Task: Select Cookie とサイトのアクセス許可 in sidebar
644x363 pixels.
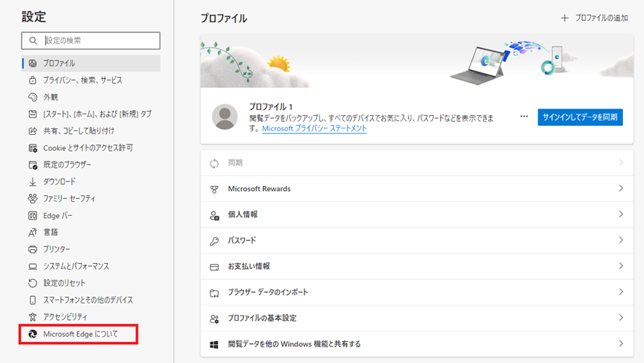Action: (x=91, y=148)
